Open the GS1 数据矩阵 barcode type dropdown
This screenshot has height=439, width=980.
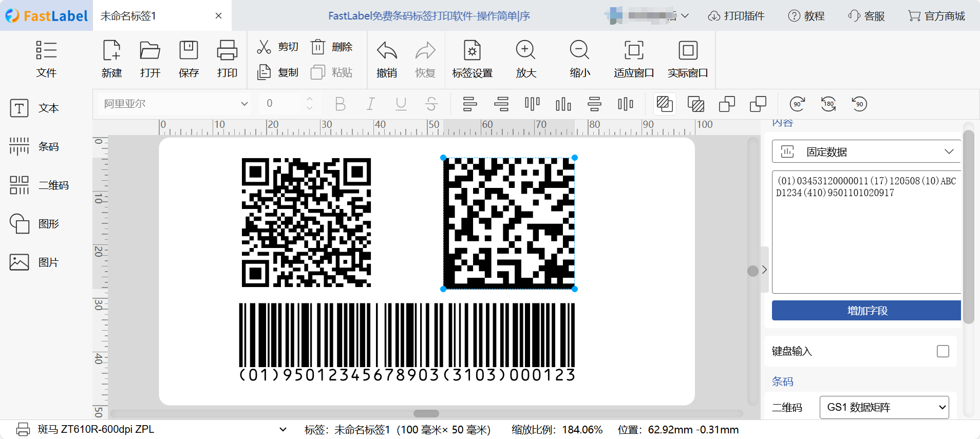coord(884,407)
